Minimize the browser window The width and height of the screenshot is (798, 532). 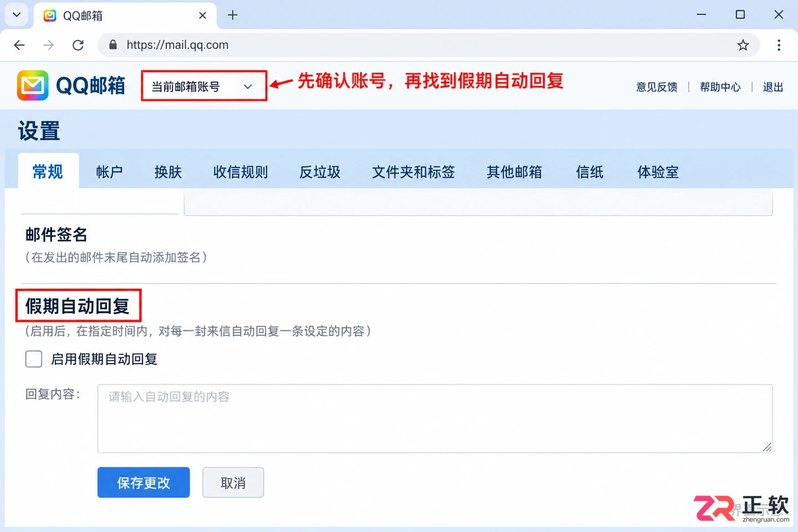point(702,15)
